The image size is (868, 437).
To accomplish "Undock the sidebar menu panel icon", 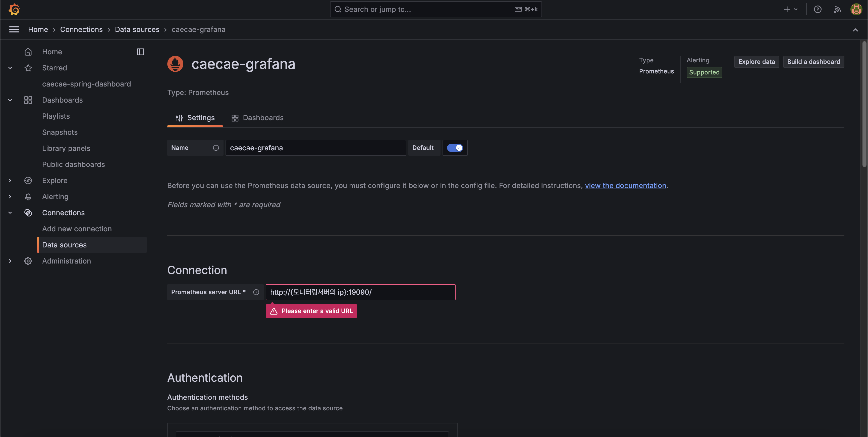I will tap(140, 52).
